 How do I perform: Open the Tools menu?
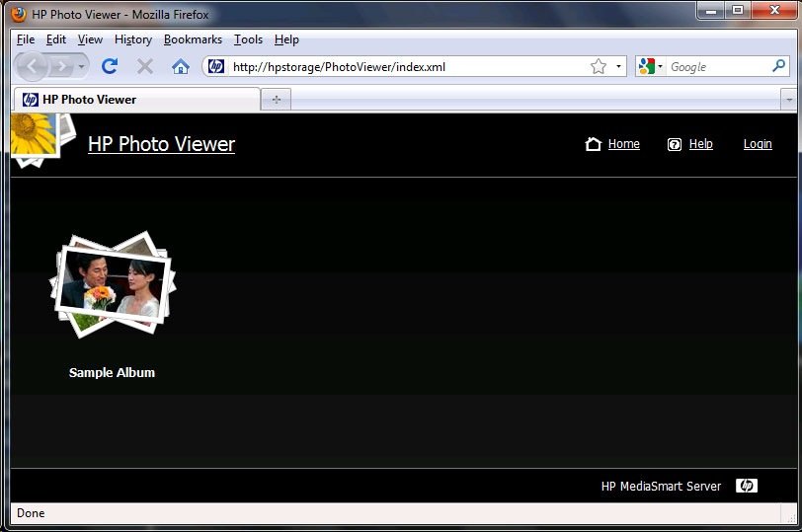248,39
